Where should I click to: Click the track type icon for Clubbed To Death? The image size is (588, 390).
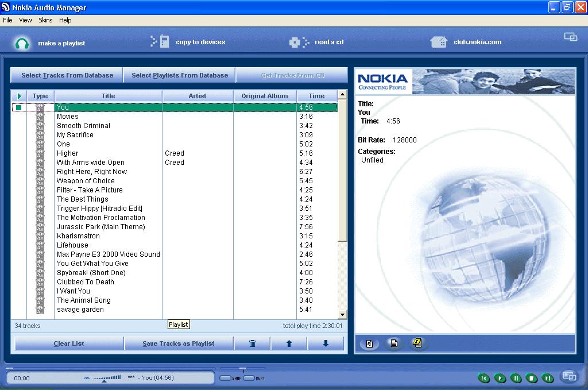pyautogui.click(x=40, y=282)
